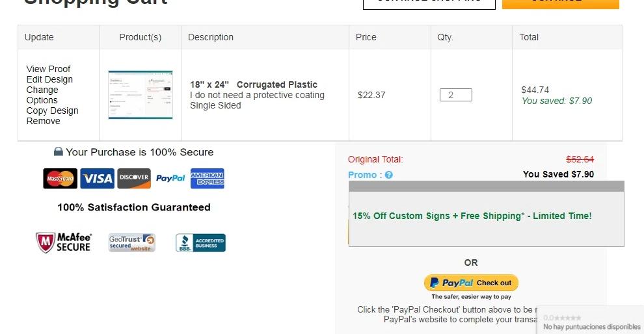Click the PayPal payment logo under Secure

170,179
